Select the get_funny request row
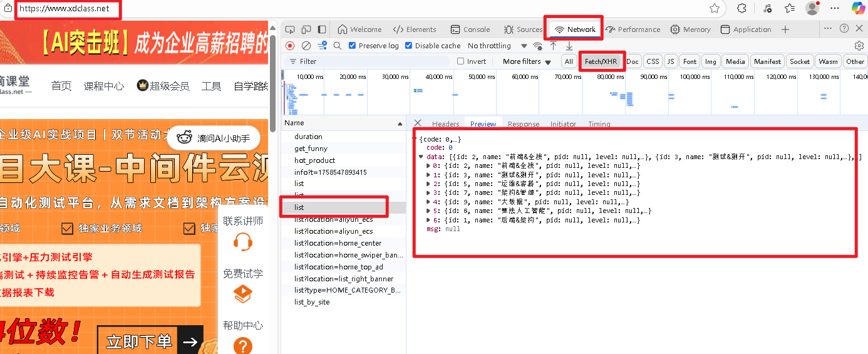Image resolution: width=868 pixels, height=354 pixels. [x=343, y=148]
